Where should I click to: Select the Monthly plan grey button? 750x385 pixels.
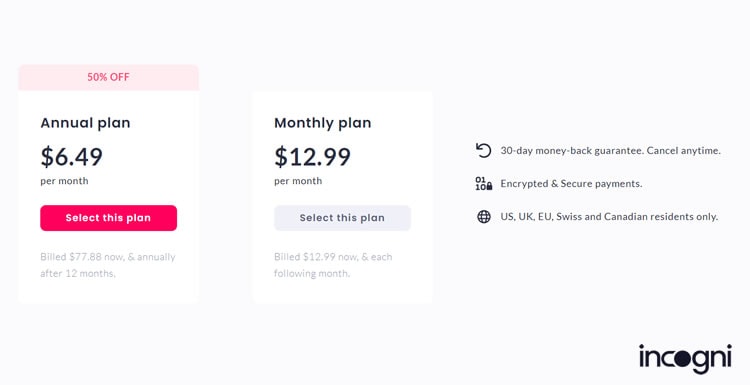(342, 218)
